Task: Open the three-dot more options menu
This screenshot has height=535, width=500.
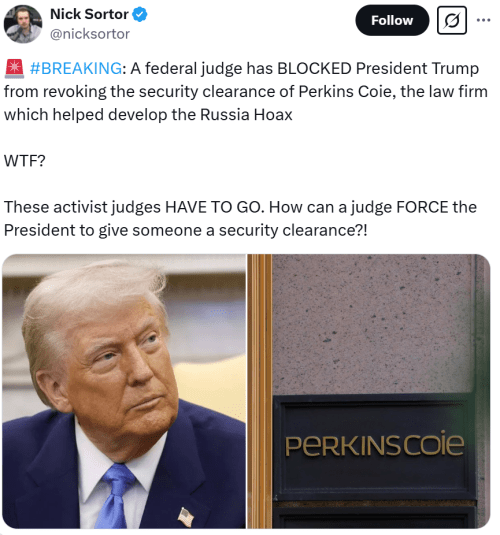Action: [483, 20]
